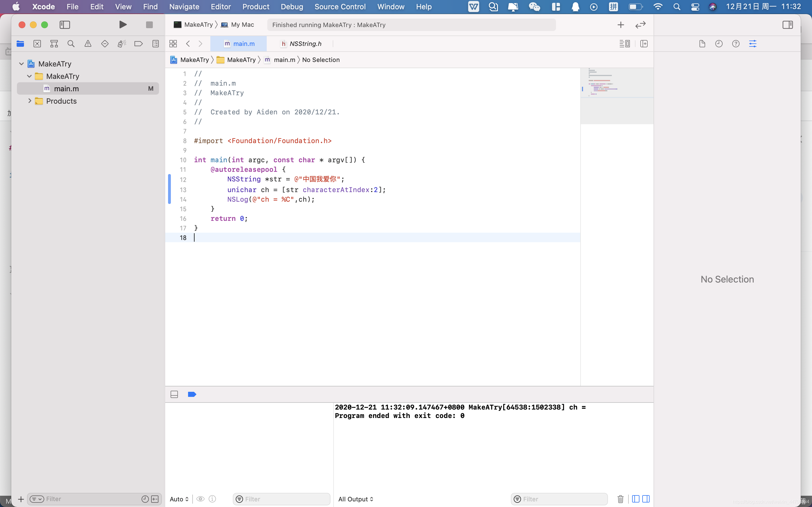Image resolution: width=812 pixels, height=507 pixels.
Task: Open the Quick Help inspector icon
Action: tap(736, 44)
